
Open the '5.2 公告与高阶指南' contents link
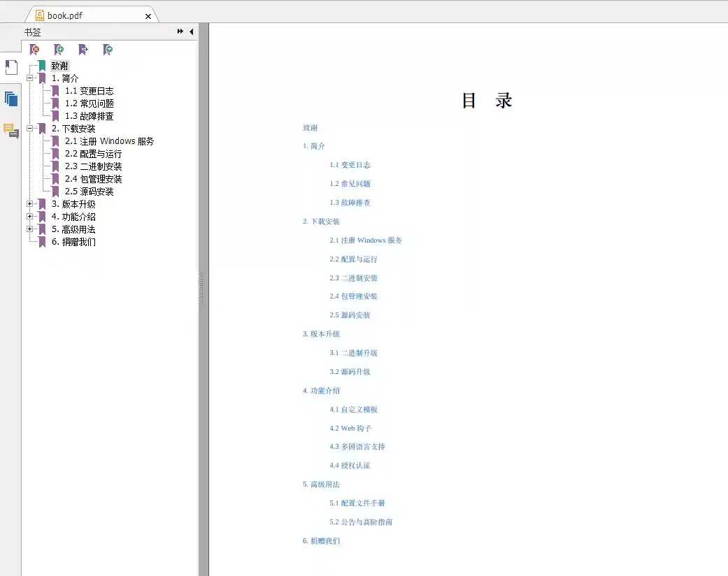[361, 521]
